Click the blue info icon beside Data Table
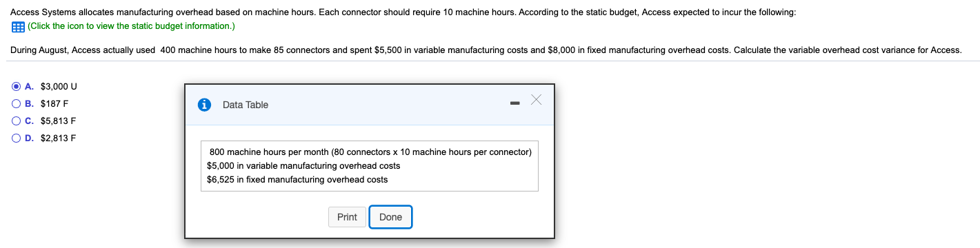 (x=204, y=105)
